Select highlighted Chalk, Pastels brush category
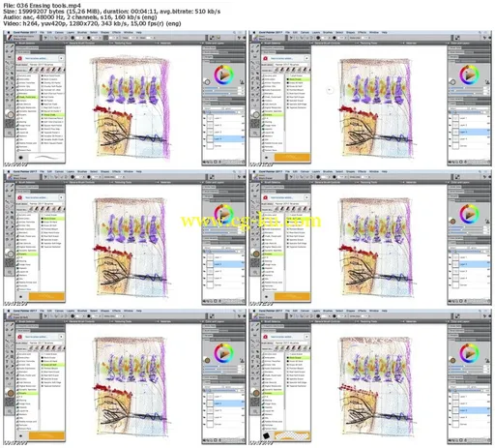495x448 pixels. [x=27, y=97]
